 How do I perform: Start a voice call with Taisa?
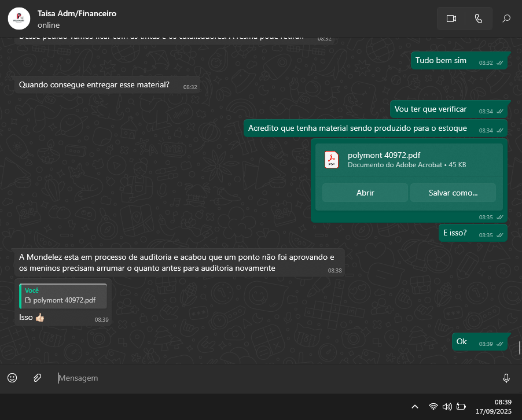478,19
